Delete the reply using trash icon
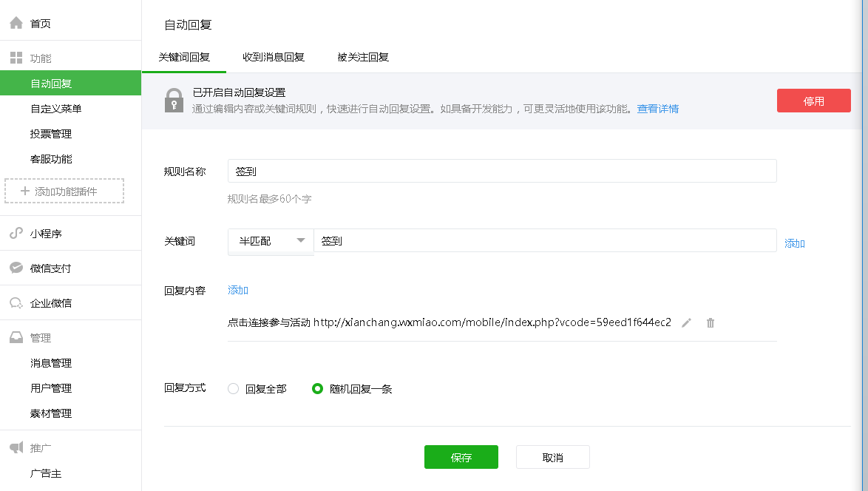Image resolution: width=868 pixels, height=491 pixels. [x=711, y=322]
